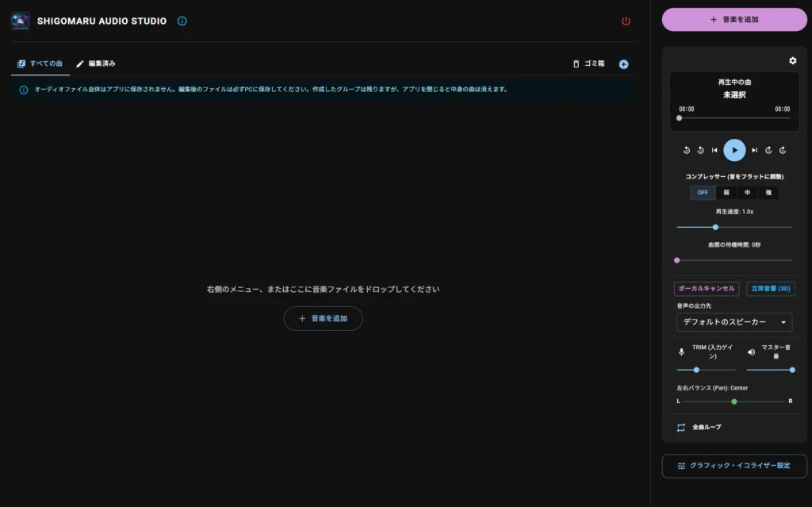Click the outermost fast-forward icon
Screen dimensions: 812x507
(783, 150)
